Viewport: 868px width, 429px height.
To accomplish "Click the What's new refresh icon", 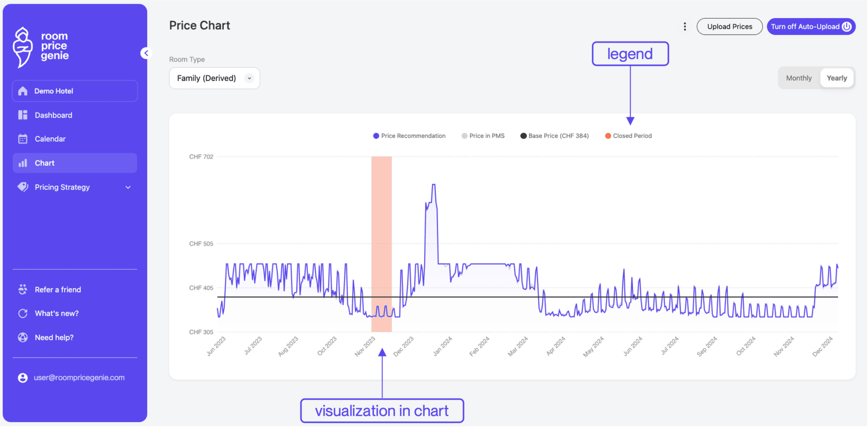I will [x=22, y=313].
